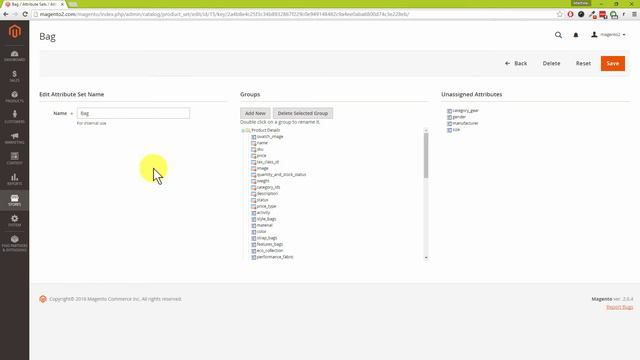The width and height of the screenshot is (640, 360).
Task: Click the Magento logo in the sidebar
Action: tap(15, 31)
